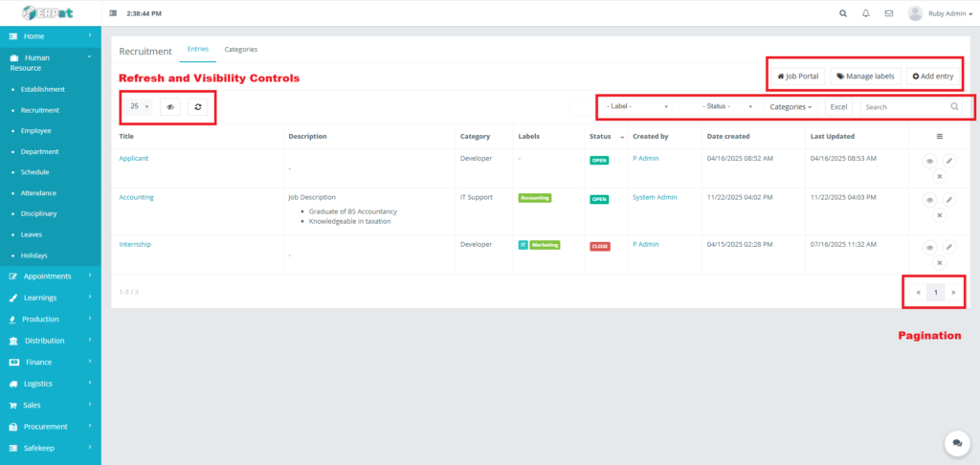Click the Search input field
This screenshot has width=980, height=465.
coord(903,107)
